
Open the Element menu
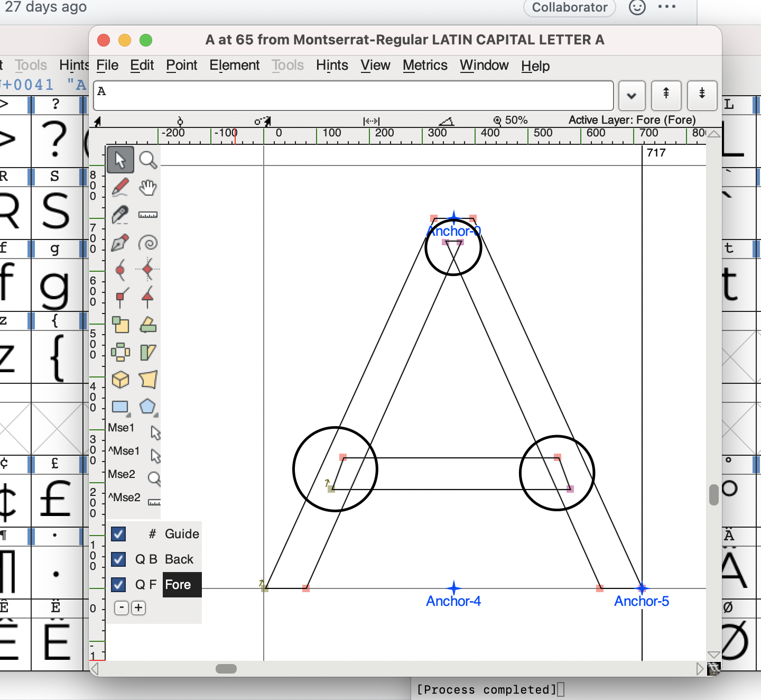[235, 66]
